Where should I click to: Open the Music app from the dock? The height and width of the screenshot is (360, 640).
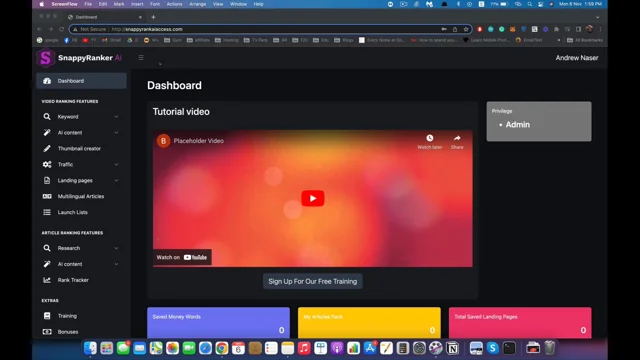click(x=304, y=348)
